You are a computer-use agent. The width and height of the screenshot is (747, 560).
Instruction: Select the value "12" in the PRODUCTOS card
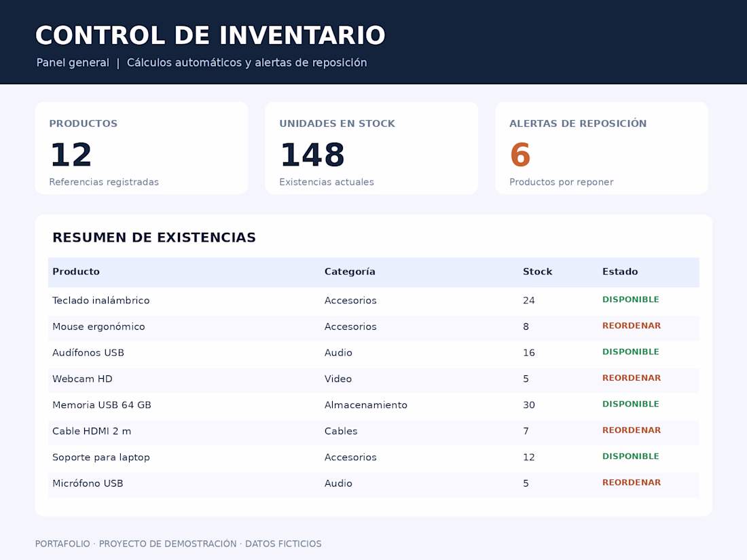[x=71, y=155]
